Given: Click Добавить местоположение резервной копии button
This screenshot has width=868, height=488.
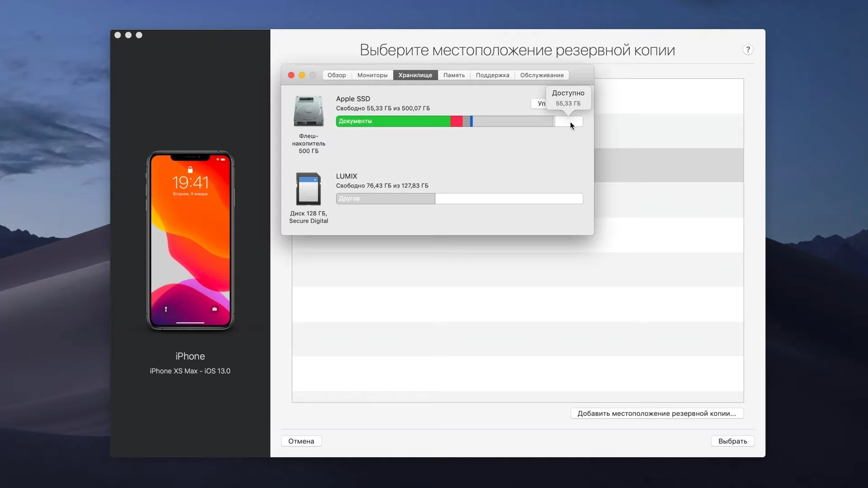Looking at the screenshot, I should (657, 413).
